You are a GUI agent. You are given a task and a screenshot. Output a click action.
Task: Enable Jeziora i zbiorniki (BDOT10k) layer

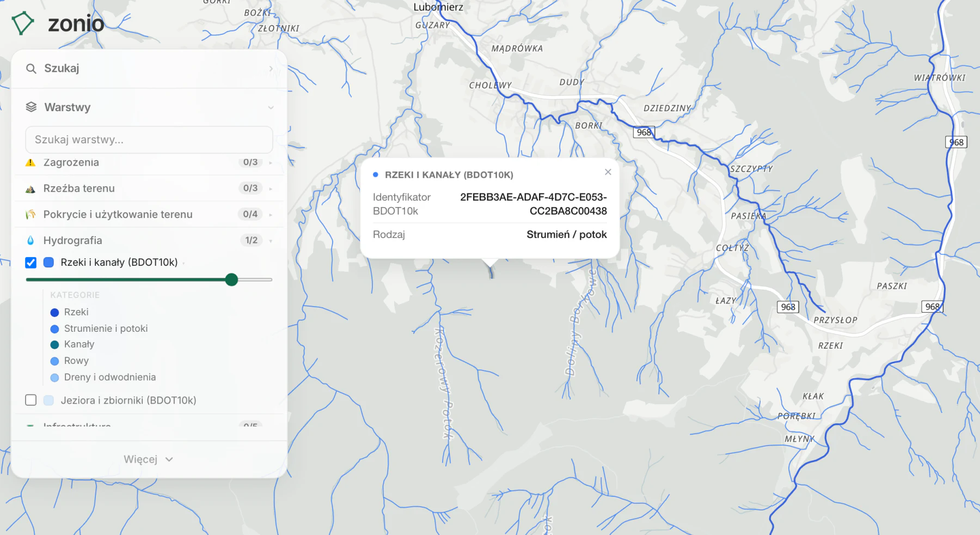point(31,400)
